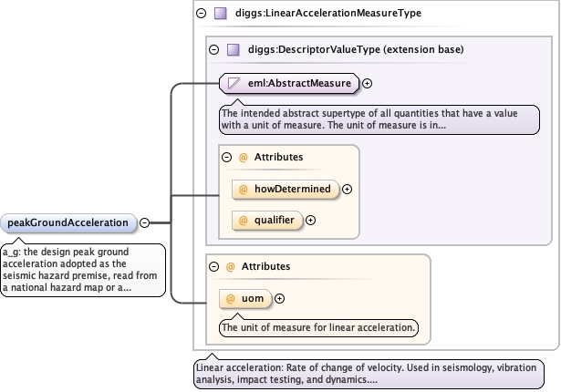Click the purple square type icon beside LinearAccelerationMeasureType
This screenshot has width=561, height=392.
tap(221, 14)
